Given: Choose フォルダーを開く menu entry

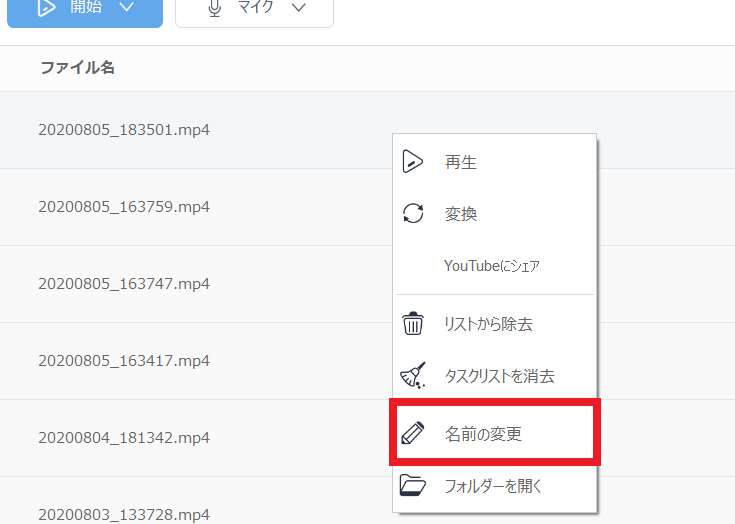Looking at the screenshot, I should coord(493,486).
